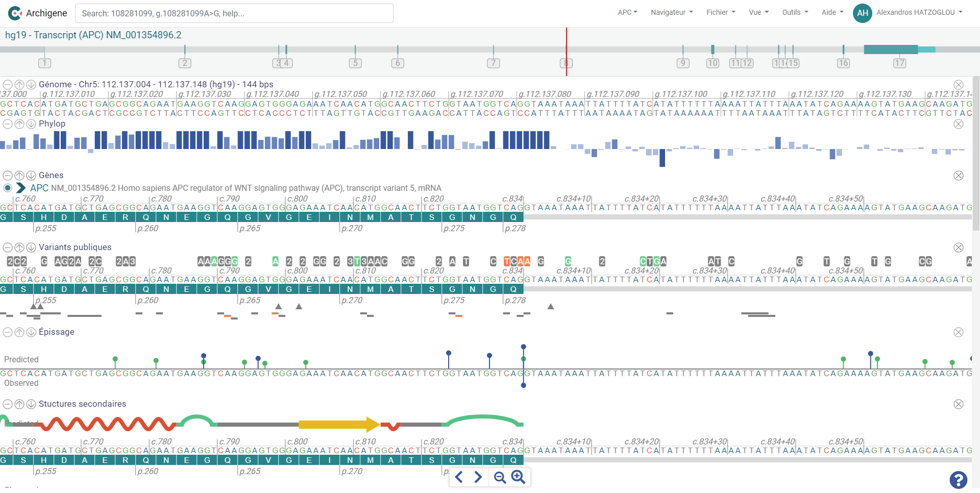
Task: Select exon 17 in transcript overview
Action: (x=899, y=63)
